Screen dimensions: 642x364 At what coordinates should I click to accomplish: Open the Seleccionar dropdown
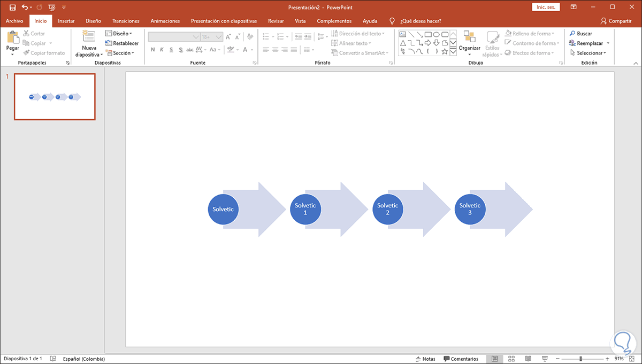(x=588, y=53)
